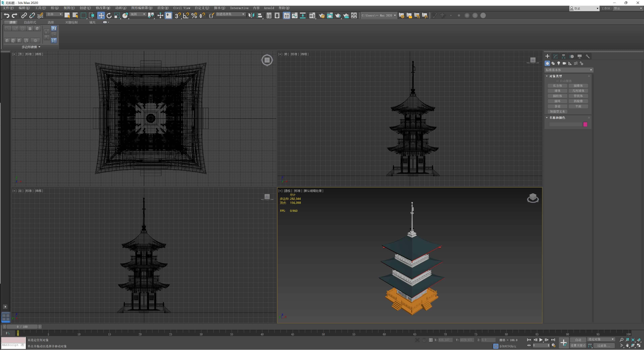
Task: Toggle the Spinner Snap icon
Action: click(202, 15)
